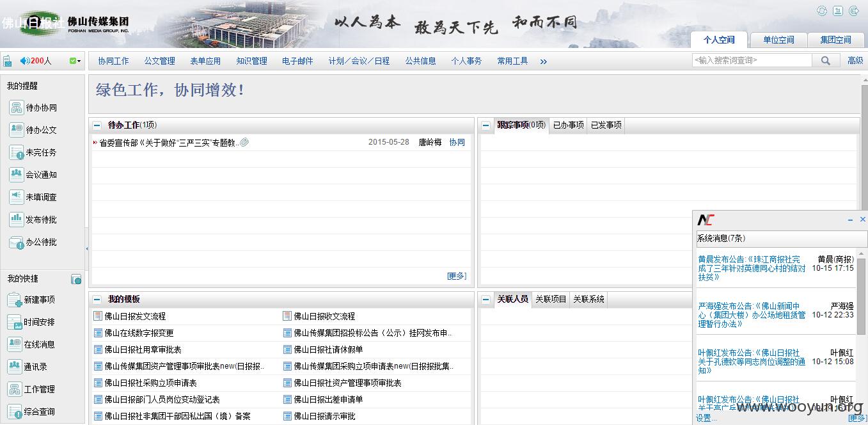Open the 公文管理 menu
Viewport: 868px width, 425px height.
click(x=159, y=61)
